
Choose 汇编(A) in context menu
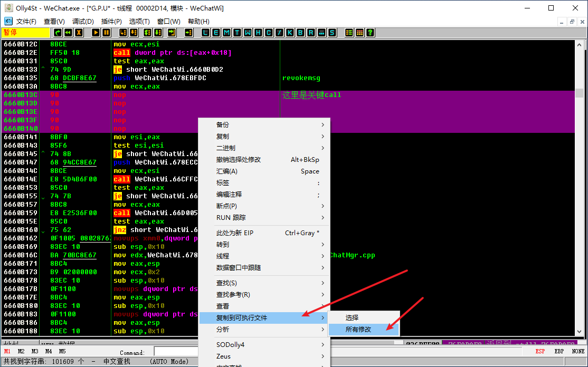(264, 171)
